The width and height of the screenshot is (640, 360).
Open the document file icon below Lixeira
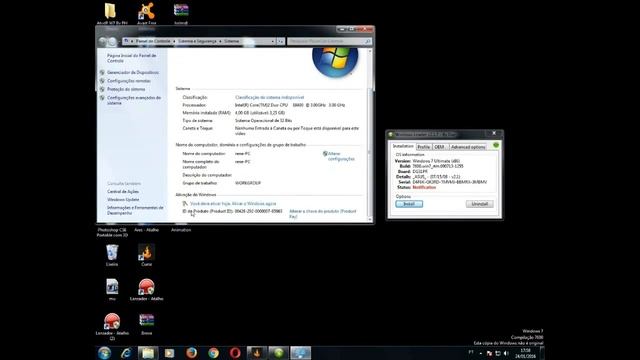[x=112, y=290]
